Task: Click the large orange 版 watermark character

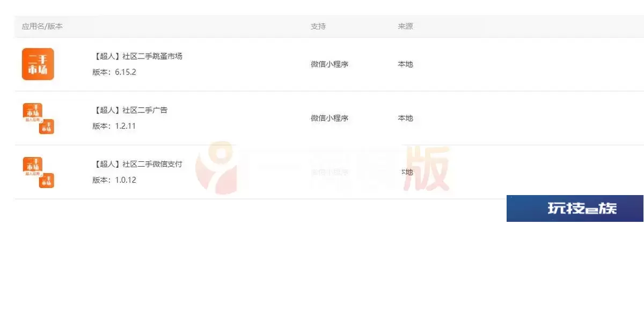Action: (428, 169)
